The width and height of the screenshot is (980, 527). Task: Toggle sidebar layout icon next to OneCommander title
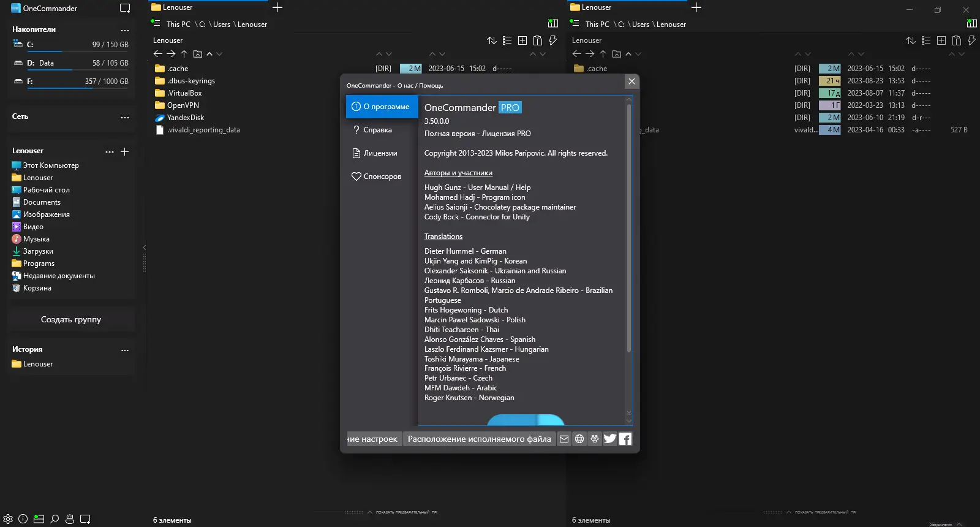(125, 9)
